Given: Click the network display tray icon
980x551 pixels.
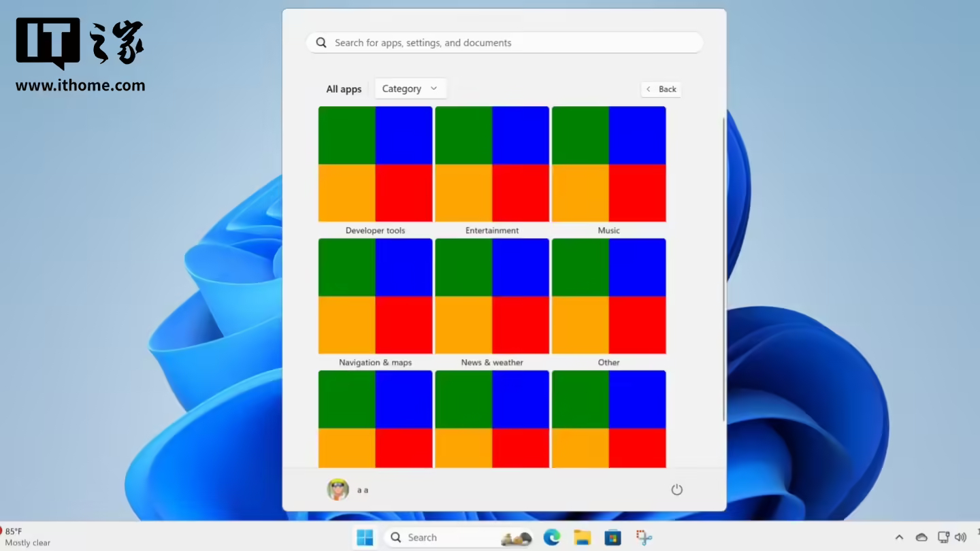Looking at the screenshot, I should pyautogui.click(x=943, y=537).
